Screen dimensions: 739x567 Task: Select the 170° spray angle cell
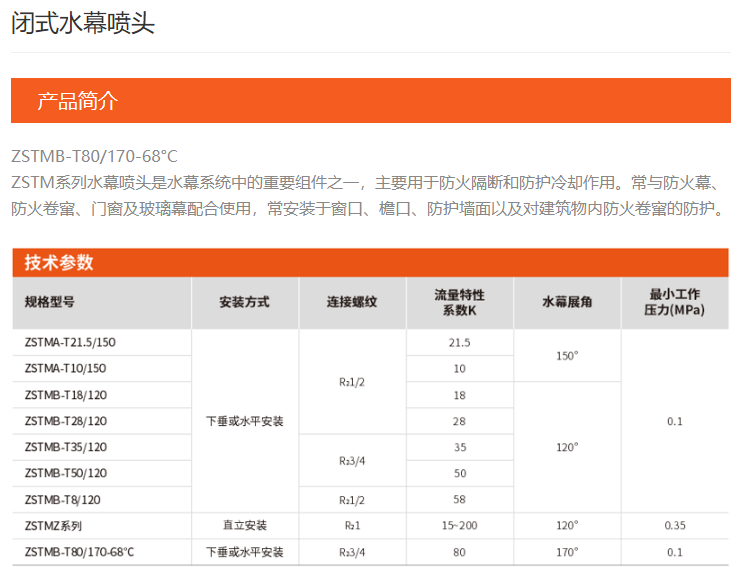click(567, 552)
